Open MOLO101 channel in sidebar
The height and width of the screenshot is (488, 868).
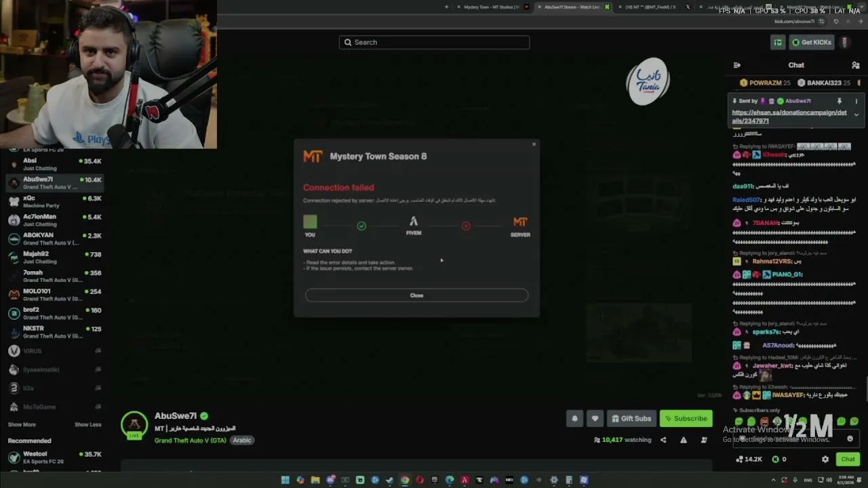click(54, 294)
